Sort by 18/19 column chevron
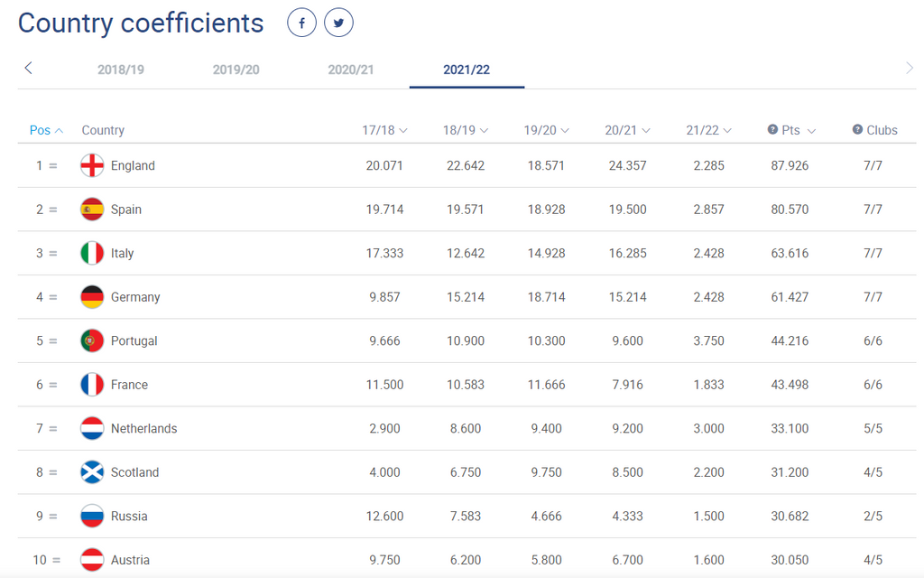Image resolution: width=924 pixels, height=578 pixels. (x=484, y=130)
